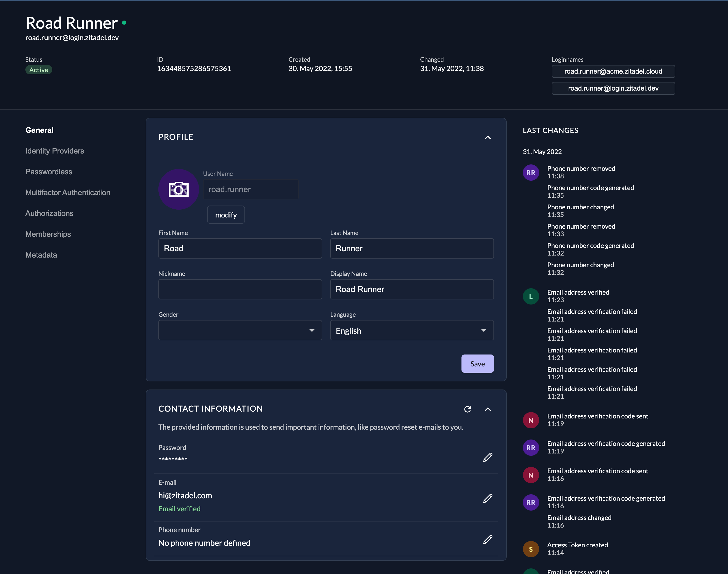Click the Save button in Profile

pyautogui.click(x=477, y=364)
